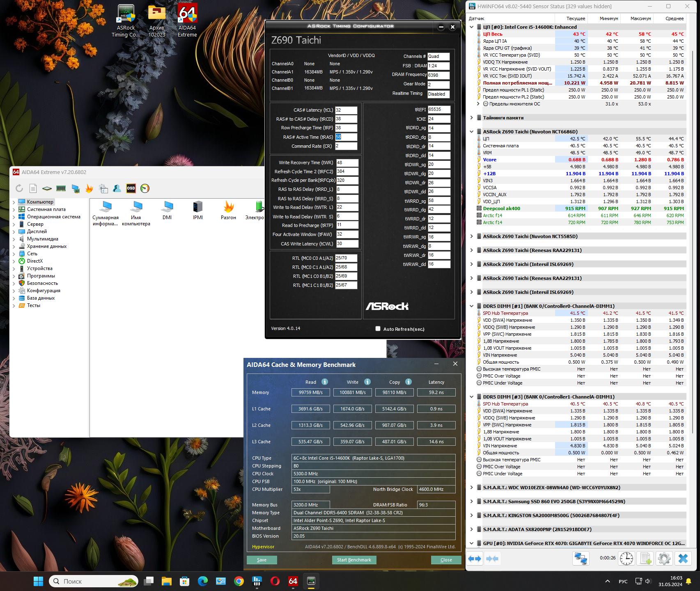Open HWiNFO settings gear icon
This screenshot has width=700, height=591.
tap(664, 559)
